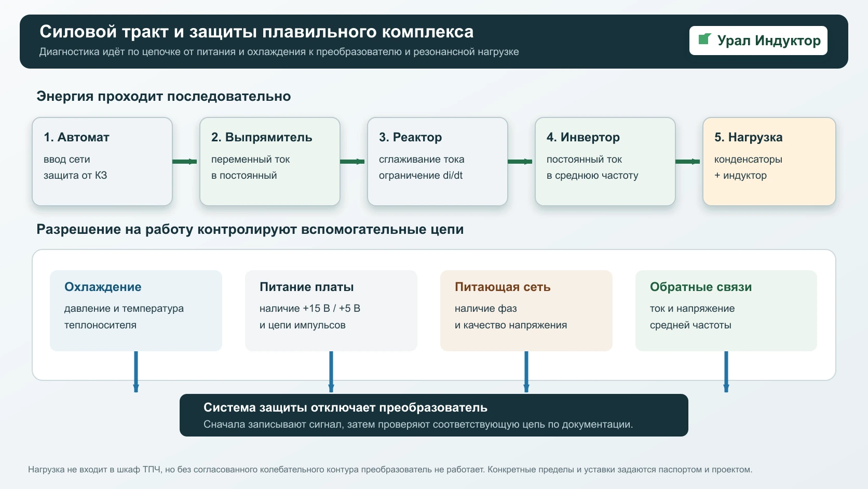Screen dimensions: 868x489
Task: Select the "Питающая сеть" card
Action: coord(526,311)
